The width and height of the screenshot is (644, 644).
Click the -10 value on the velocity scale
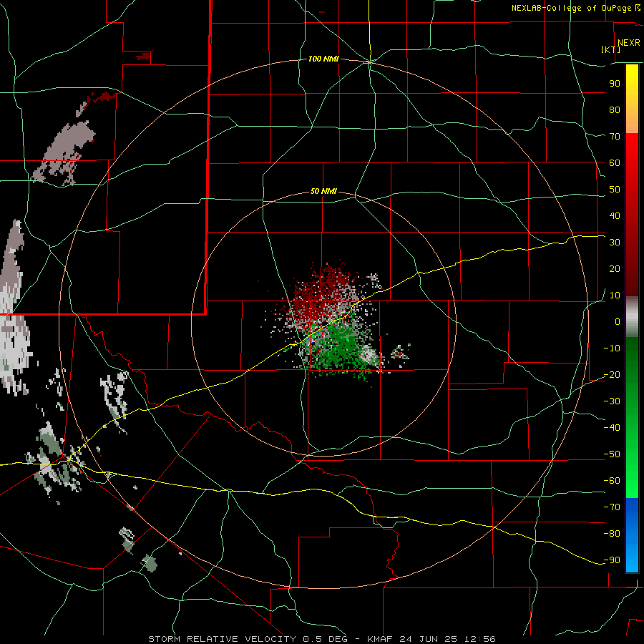coord(612,348)
